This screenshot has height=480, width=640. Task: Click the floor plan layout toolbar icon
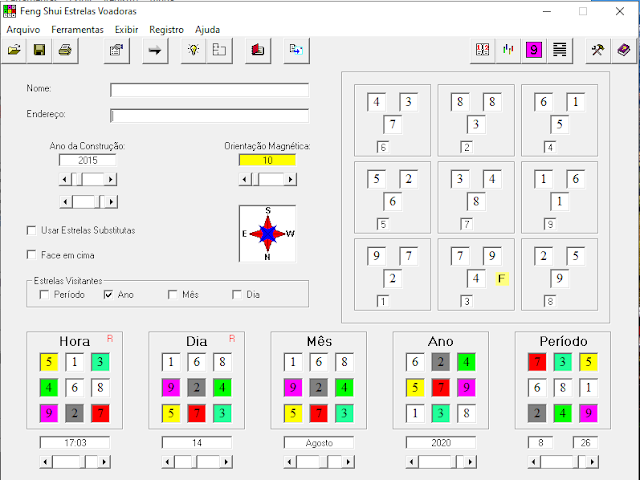point(219,50)
